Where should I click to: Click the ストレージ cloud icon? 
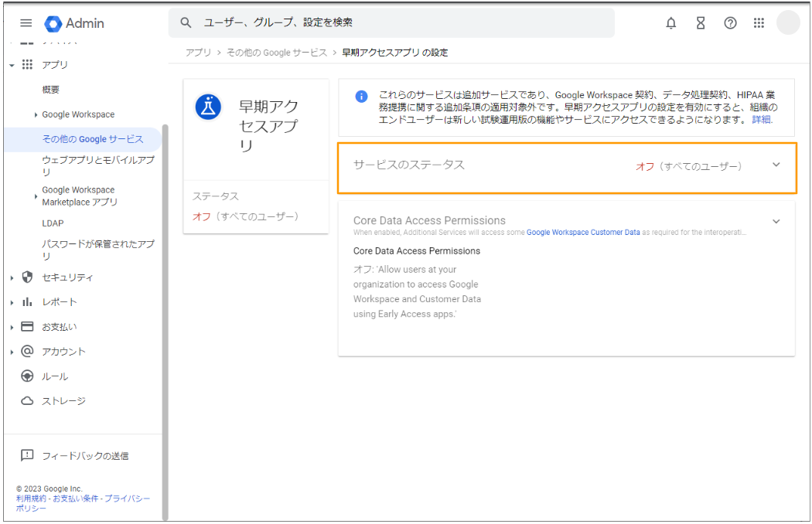click(27, 401)
